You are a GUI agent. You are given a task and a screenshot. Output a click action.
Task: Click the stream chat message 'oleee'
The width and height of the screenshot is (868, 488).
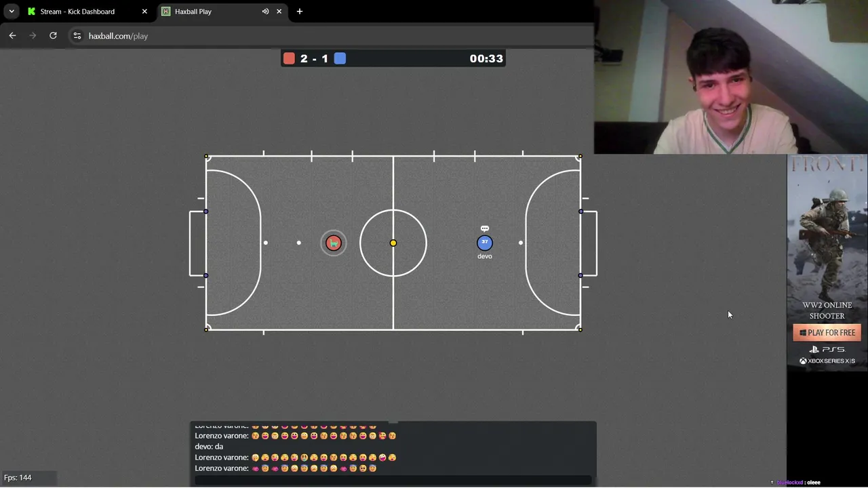point(814,483)
